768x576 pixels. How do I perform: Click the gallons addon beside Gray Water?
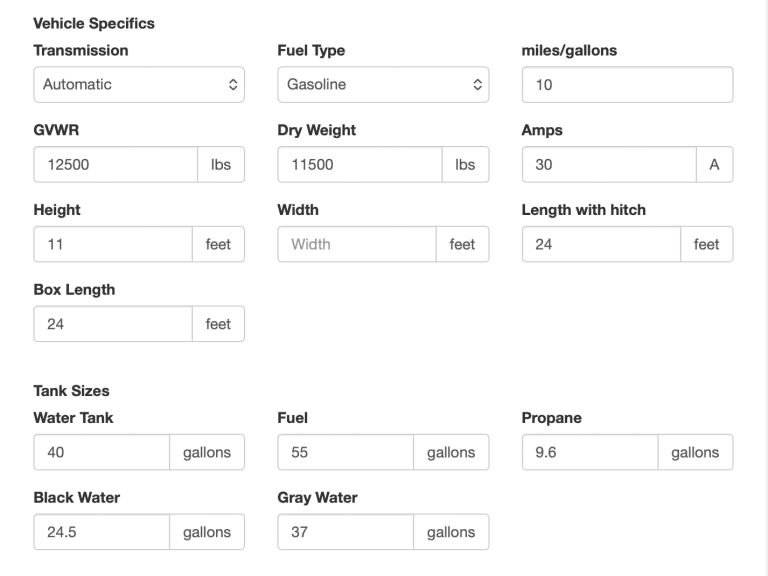click(x=451, y=532)
